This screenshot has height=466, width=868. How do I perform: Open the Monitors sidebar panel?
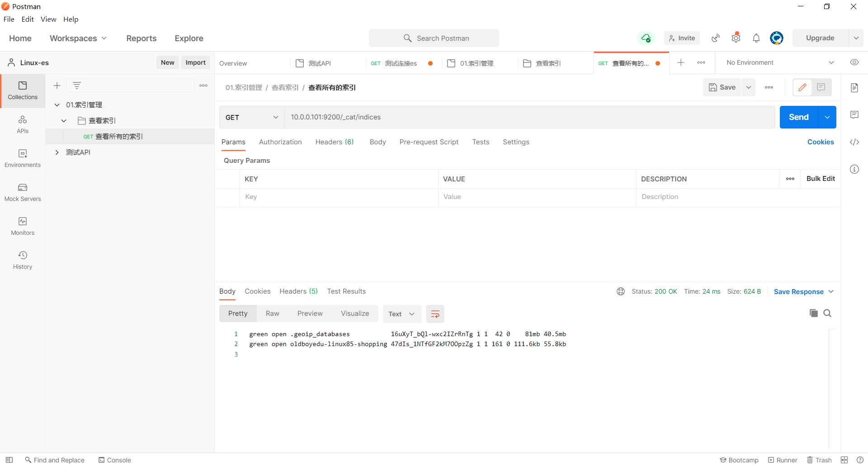23,226
